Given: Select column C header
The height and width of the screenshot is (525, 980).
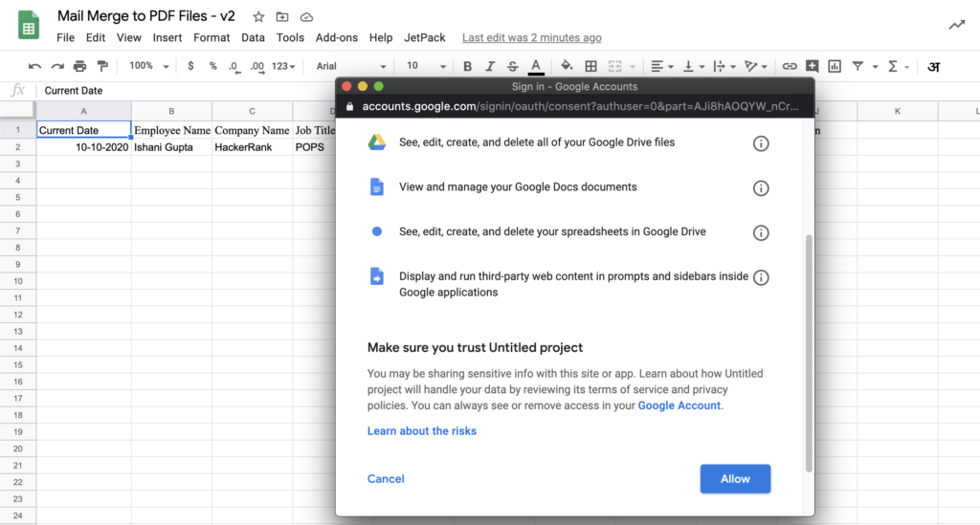Looking at the screenshot, I should click(x=252, y=111).
